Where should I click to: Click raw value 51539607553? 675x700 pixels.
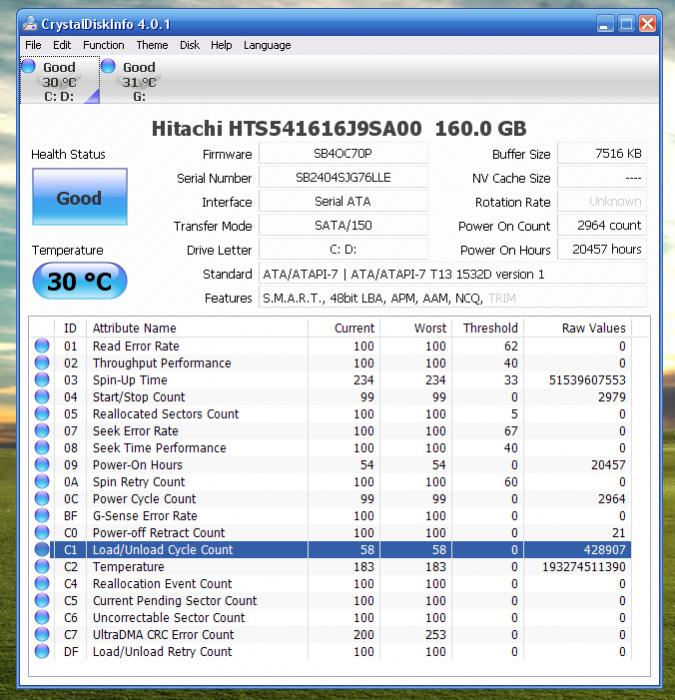point(587,380)
